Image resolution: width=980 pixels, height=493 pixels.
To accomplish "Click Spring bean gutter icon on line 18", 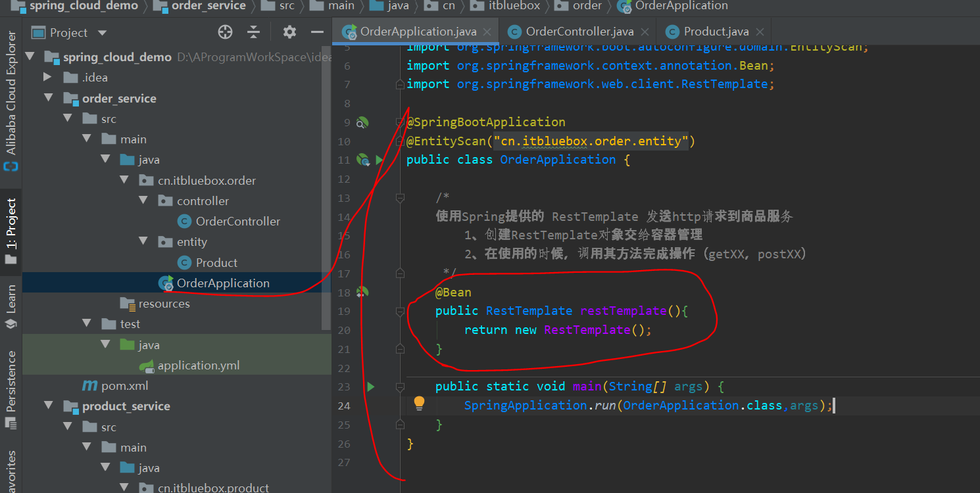I will point(362,292).
